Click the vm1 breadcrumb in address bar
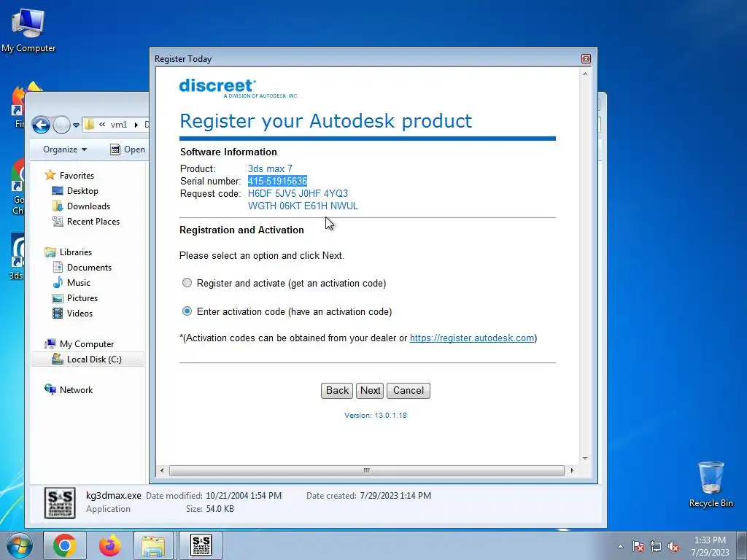Screen dimensions: 747x560 (x=119, y=125)
